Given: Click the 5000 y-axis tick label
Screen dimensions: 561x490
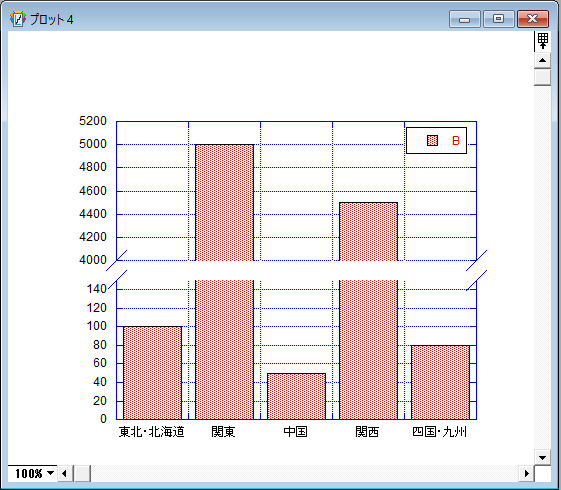Looking at the screenshot, I should click(93, 144).
